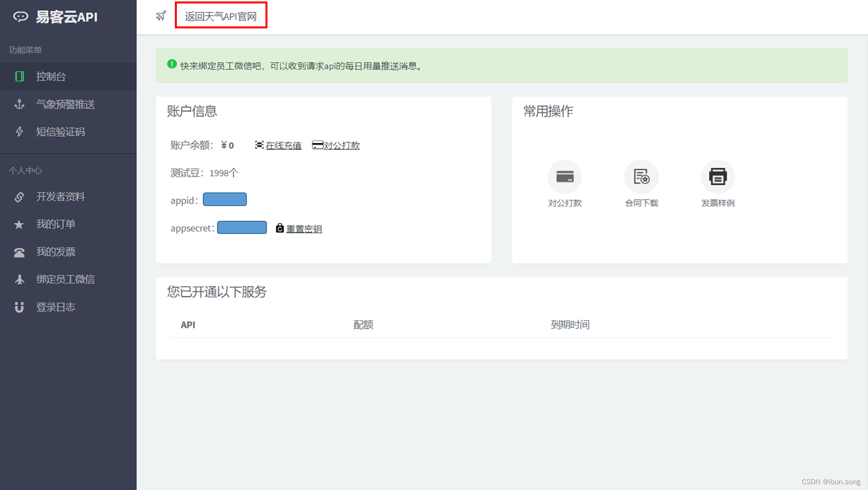Click the API column header
The image size is (868, 490).
(188, 325)
